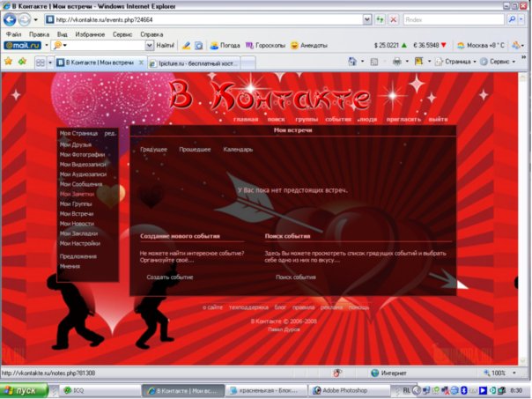
Task: Click the @mail.ru toolbar logo
Action: (x=22, y=45)
